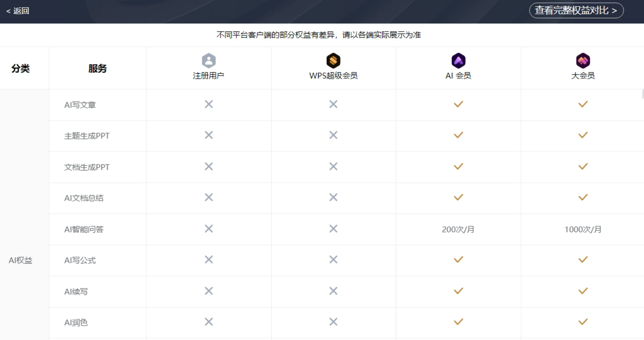Click the 分类 column header
The height and width of the screenshot is (340, 644).
coord(21,68)
